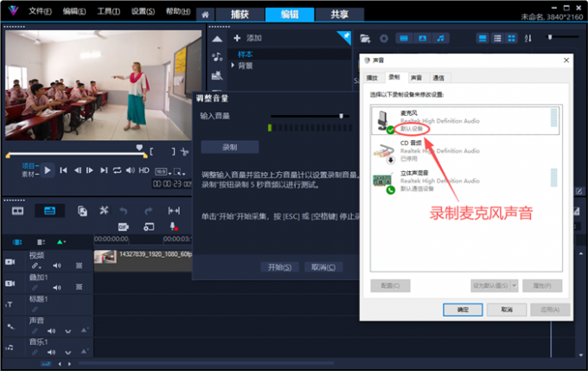This screenshot has width=588, height=371.
Task: Step back one frame
Action: click(77, 170)
